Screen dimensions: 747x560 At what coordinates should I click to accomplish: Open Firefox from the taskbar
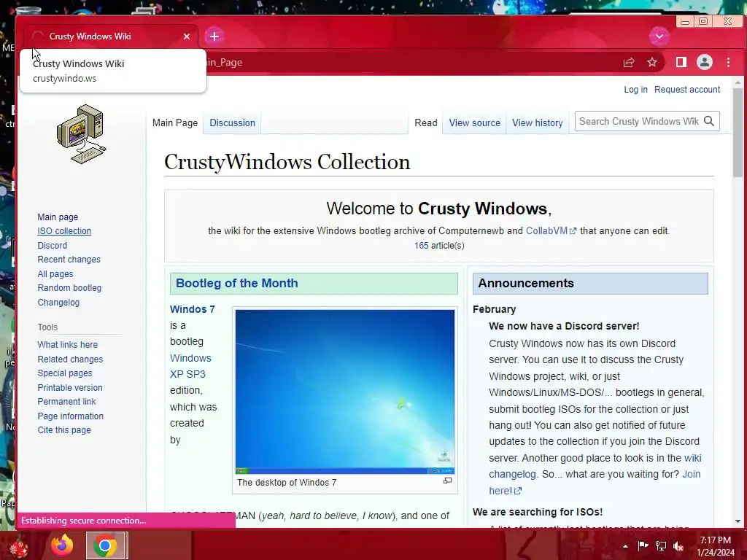point(63,545)
